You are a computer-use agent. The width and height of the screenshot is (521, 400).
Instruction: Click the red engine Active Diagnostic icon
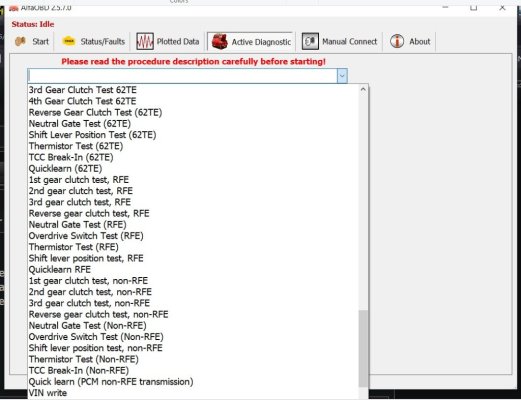[x=220, y=42]
